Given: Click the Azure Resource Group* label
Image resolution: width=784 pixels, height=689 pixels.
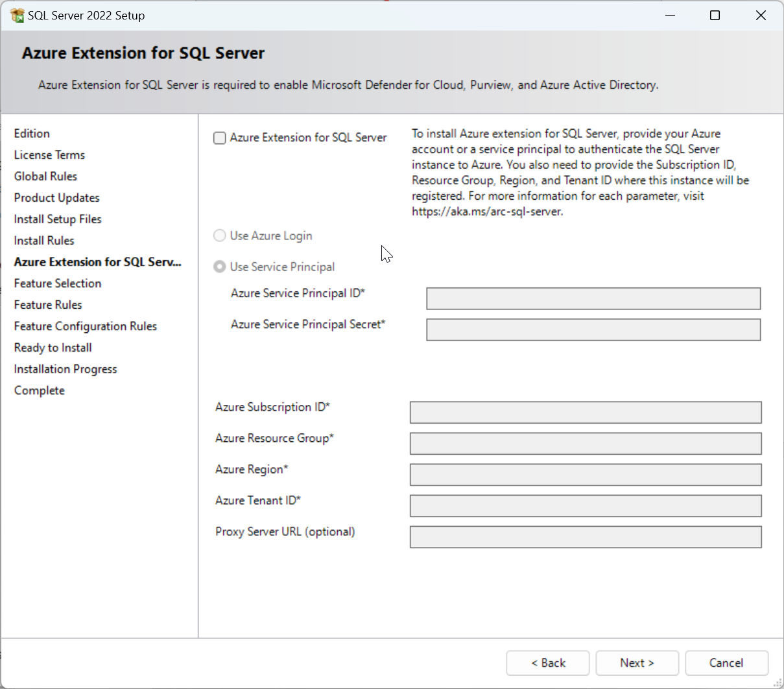Looking at the screenshot, I should (274, 438).
